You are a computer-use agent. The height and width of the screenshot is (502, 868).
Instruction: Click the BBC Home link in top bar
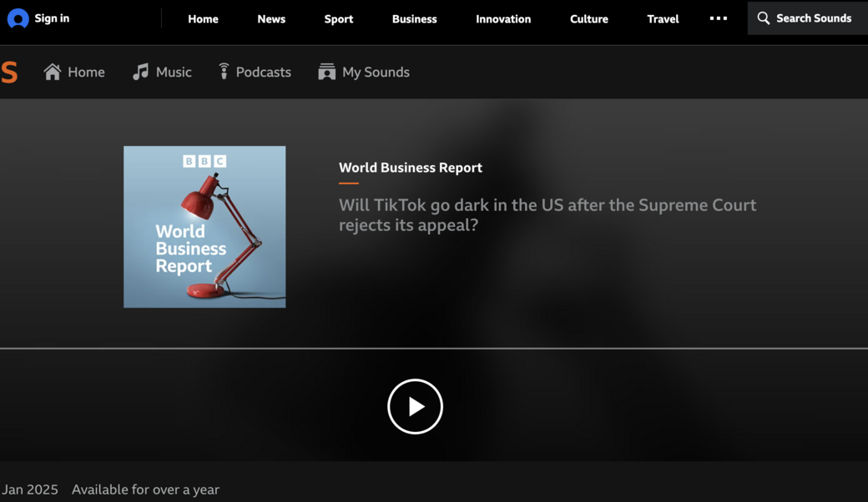(203, 18)
